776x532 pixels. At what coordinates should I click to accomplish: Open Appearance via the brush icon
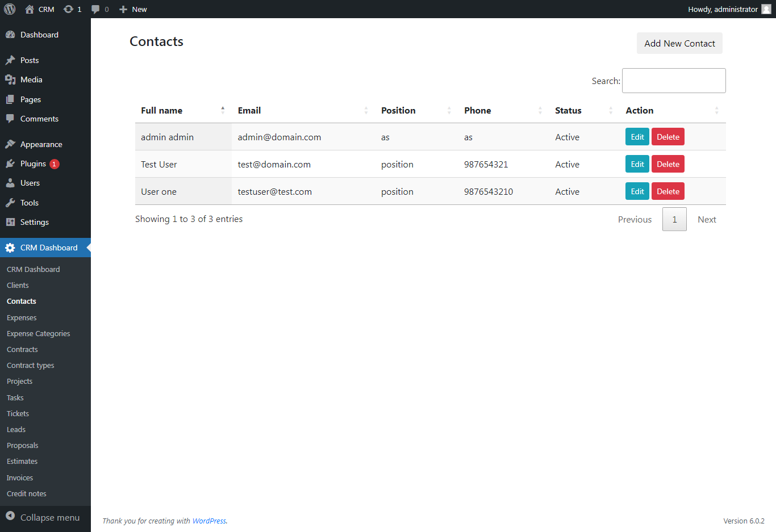(11, 144)
